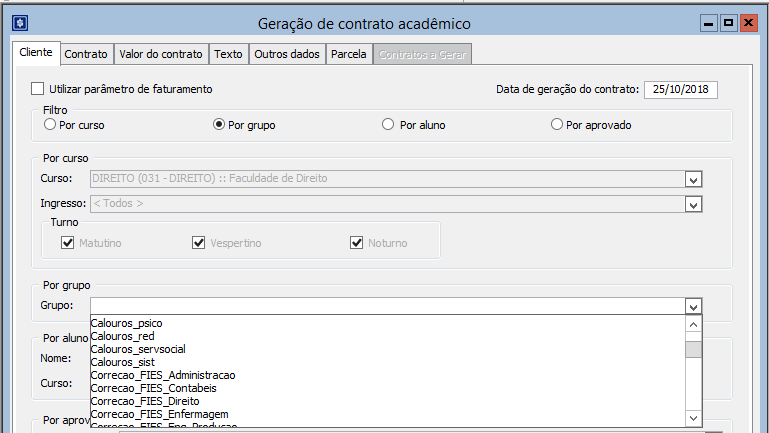The image size is (769, 433).
Task: Select the Por aprovado filter option
Action: click(x=557, y=125)
